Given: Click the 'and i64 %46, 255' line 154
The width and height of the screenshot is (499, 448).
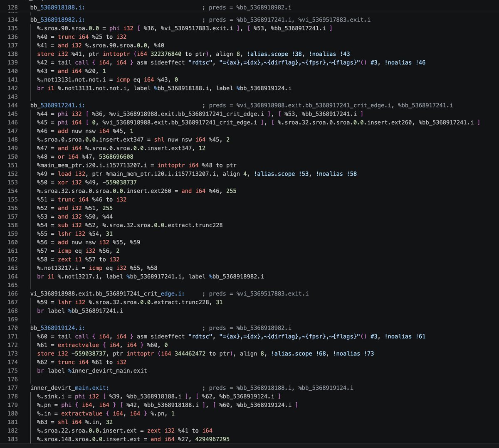Looking at the screenshot, I should [x=137, y=191].
